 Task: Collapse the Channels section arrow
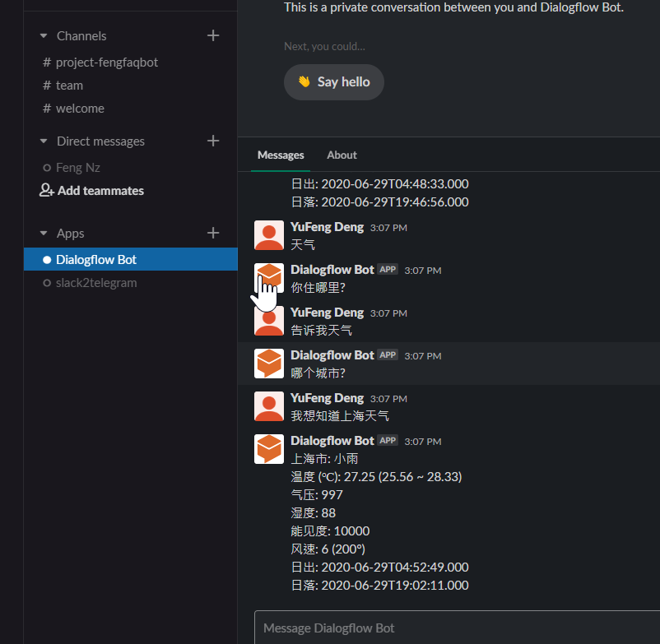tap(44, 35)
